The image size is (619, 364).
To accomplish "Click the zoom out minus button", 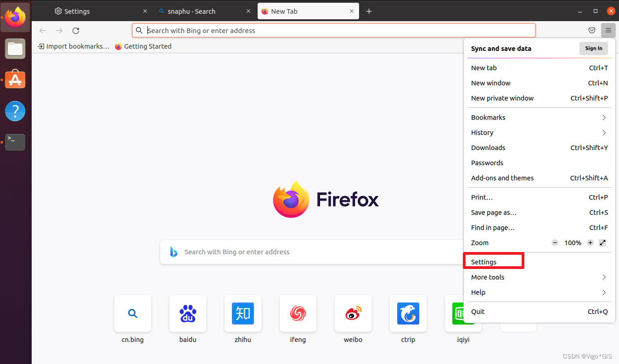I will click(555, 243).
